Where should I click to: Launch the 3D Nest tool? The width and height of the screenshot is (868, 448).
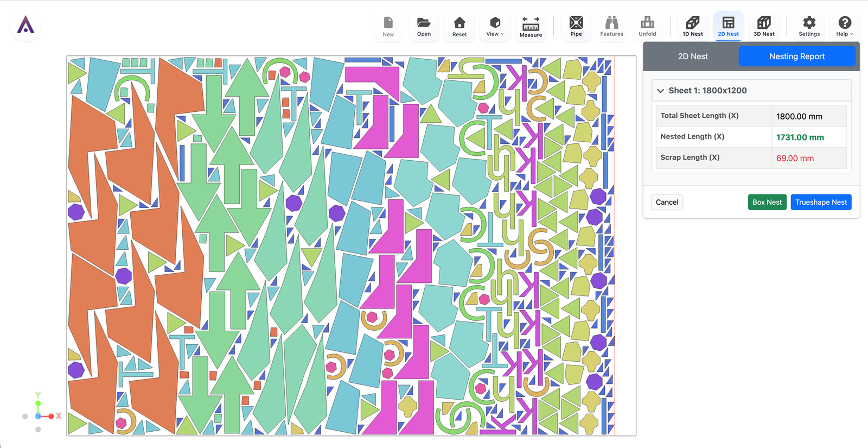click(x=764, y=26)
